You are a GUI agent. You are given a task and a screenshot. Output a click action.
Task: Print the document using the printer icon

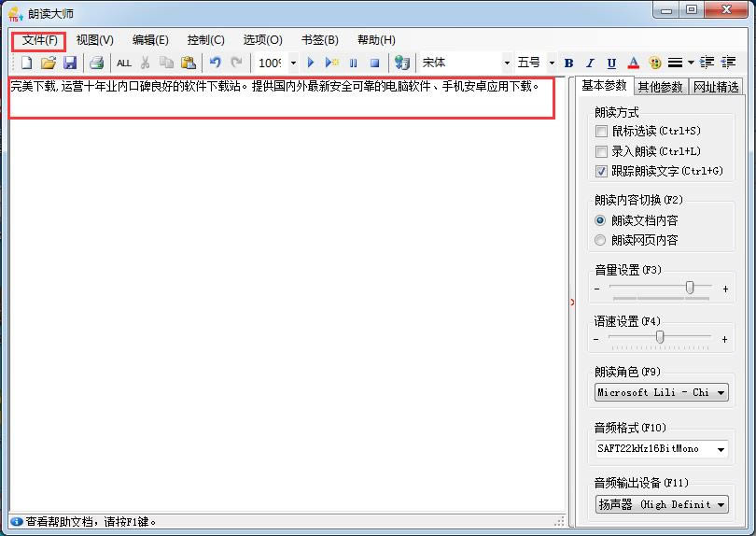[x=97, y=63]
